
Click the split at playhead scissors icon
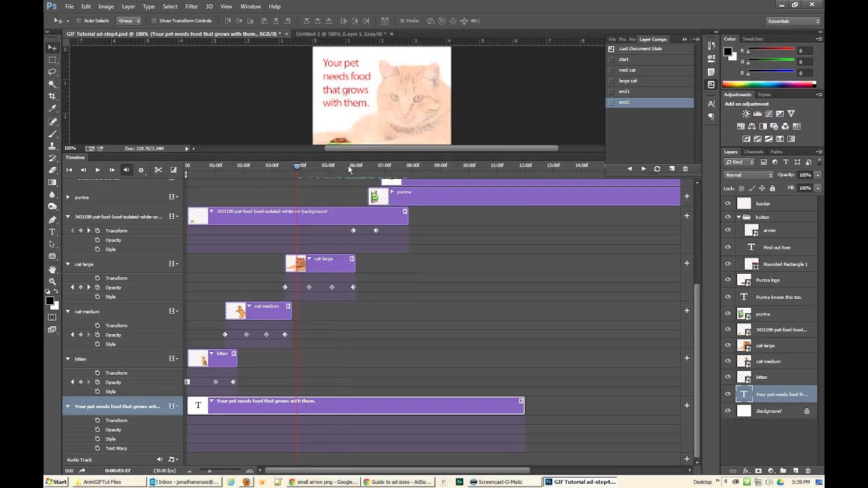pos(158,170)
